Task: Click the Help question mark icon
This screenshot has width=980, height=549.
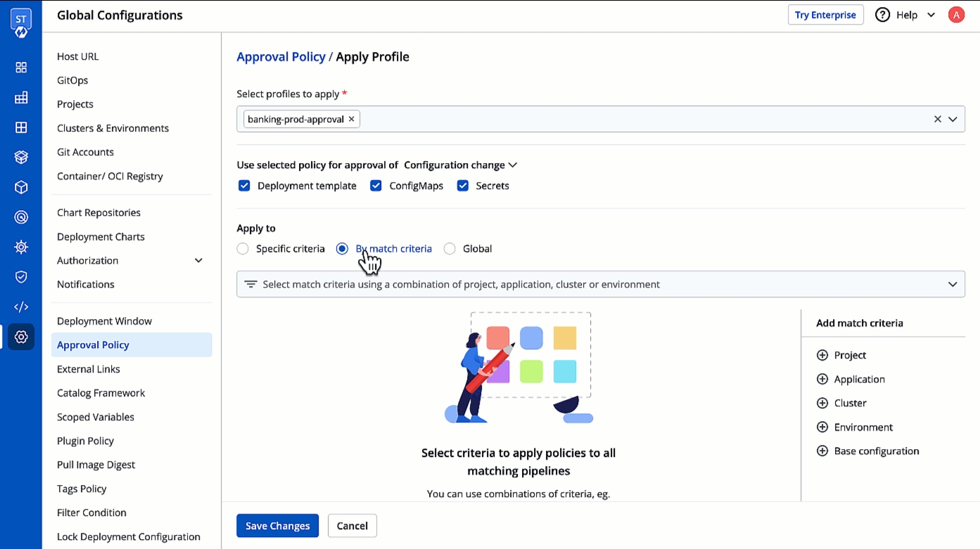Action: pyautogui.click(x=882, y=15)
